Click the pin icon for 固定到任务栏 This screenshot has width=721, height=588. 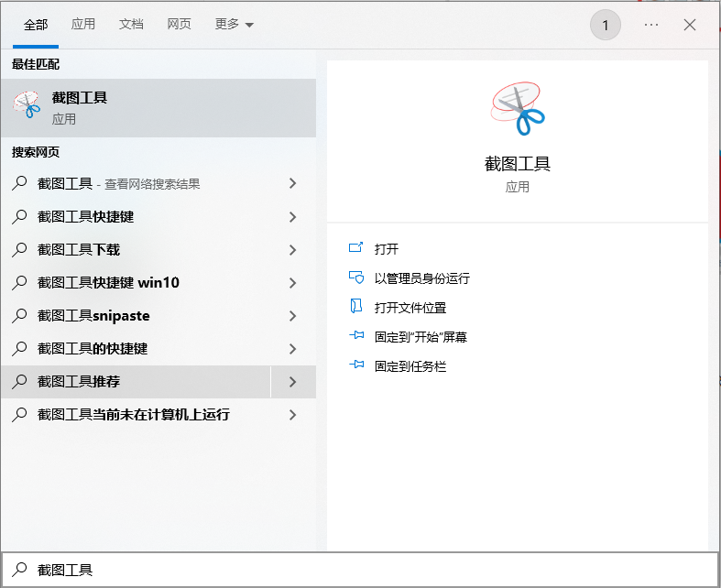click(x=356, y=366)
